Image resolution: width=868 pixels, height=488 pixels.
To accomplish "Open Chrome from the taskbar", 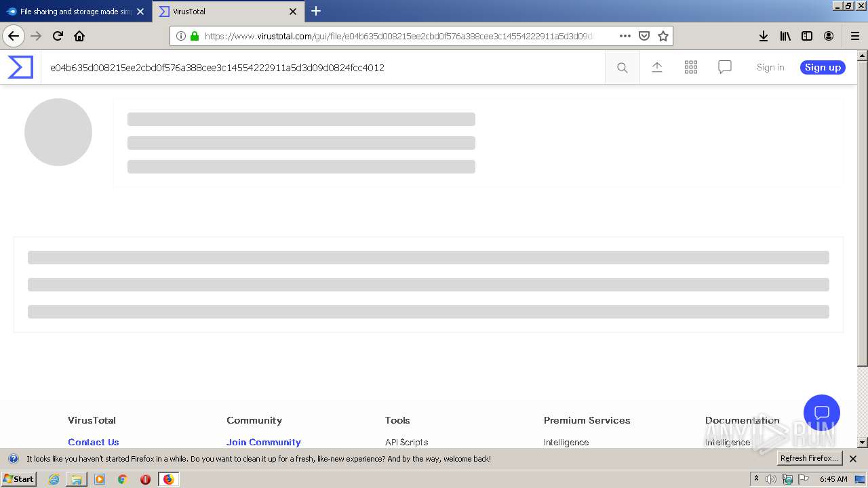I will tap(123, 479).
